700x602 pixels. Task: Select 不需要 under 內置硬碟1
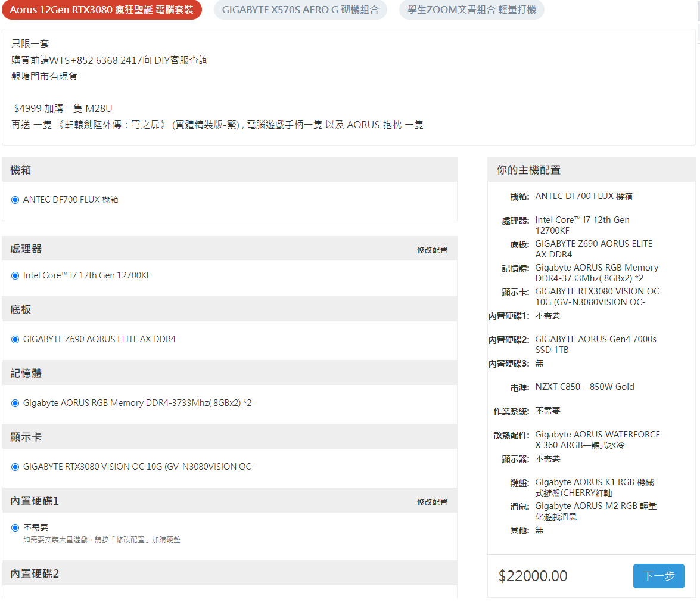[x=15, y=527]
